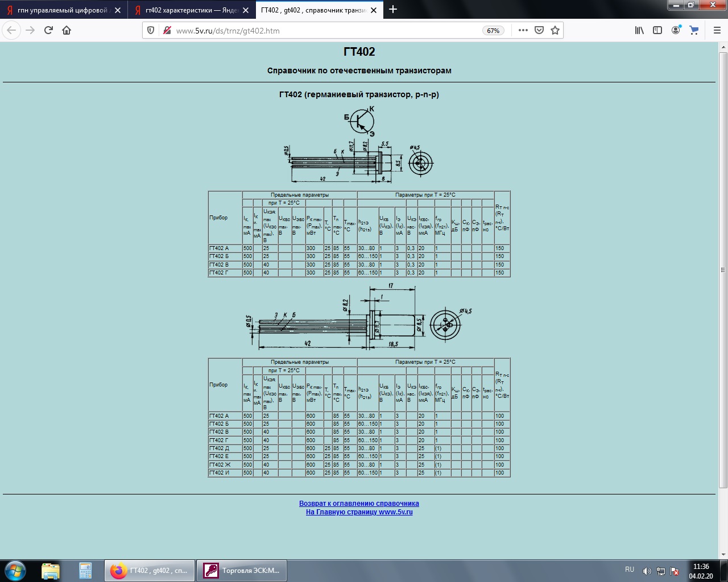Click the network tray icon

661,571
